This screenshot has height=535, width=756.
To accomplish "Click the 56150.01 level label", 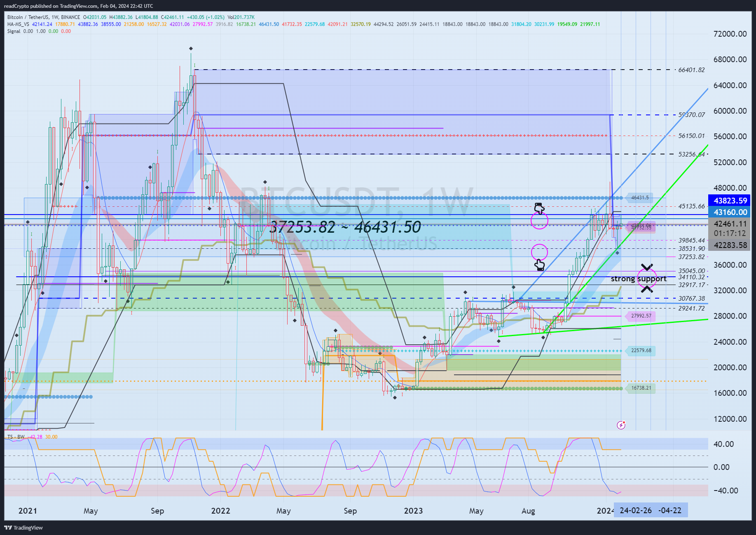I will [691, 136].
